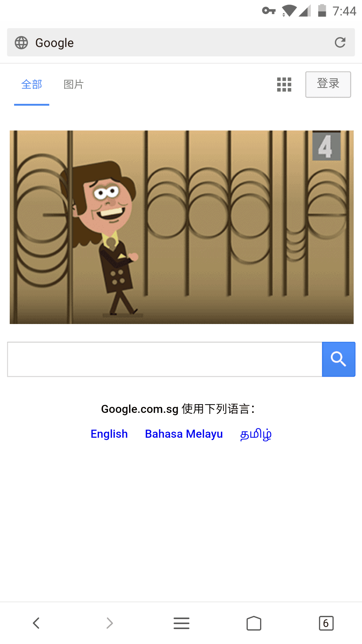Click the Google address bar
Viewport: 362px width, 644px height.
click(181, 42)
